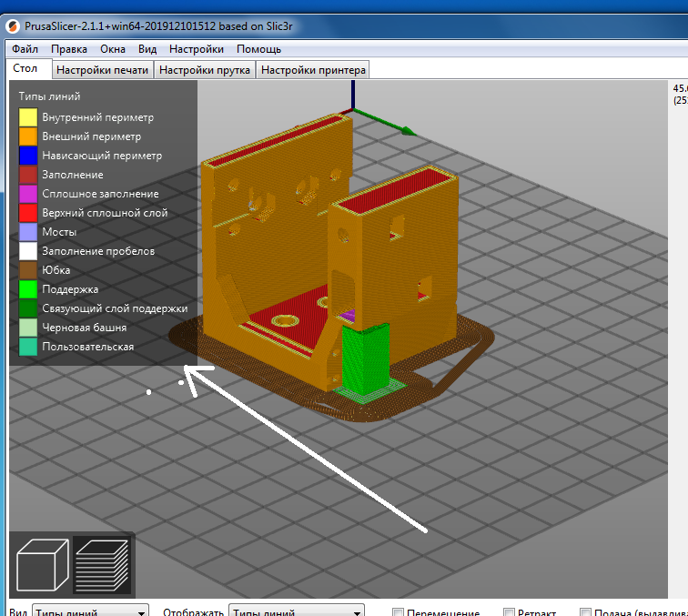Click the Внутренний периметр legend label
The width and height of the screenshot is (688, 616).
point(98,117)
